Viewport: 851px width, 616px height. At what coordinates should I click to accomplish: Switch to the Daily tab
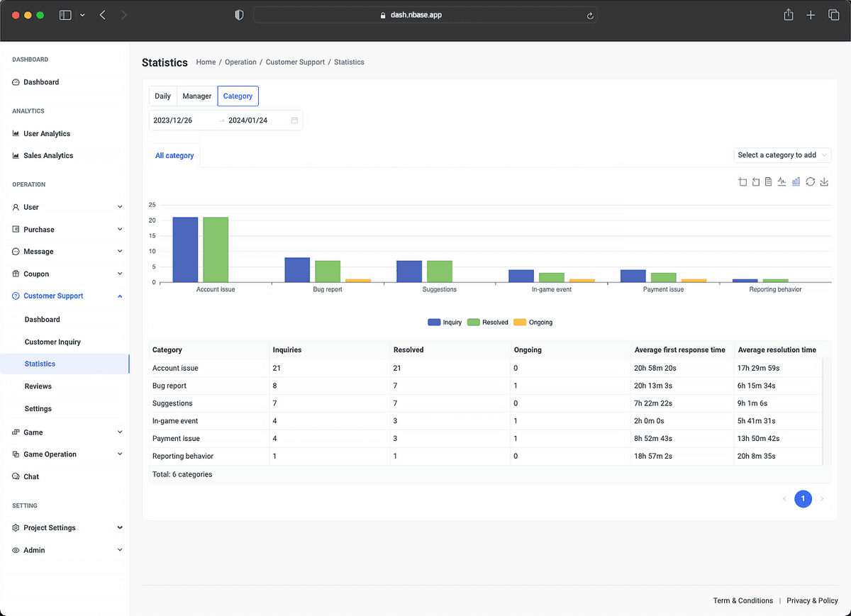pos(162,96)
